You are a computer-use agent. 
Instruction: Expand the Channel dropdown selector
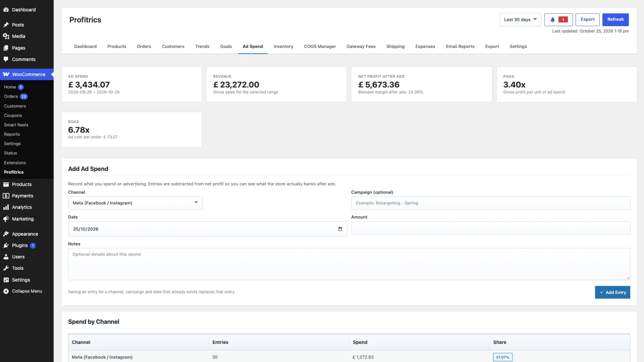135,203
